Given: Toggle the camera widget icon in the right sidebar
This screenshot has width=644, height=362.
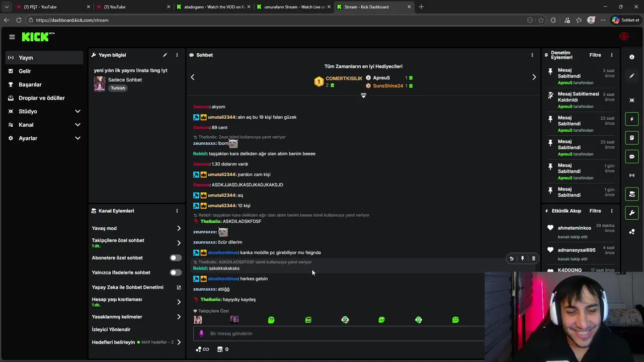Looking at the screenshot, I should click(632, 194).
